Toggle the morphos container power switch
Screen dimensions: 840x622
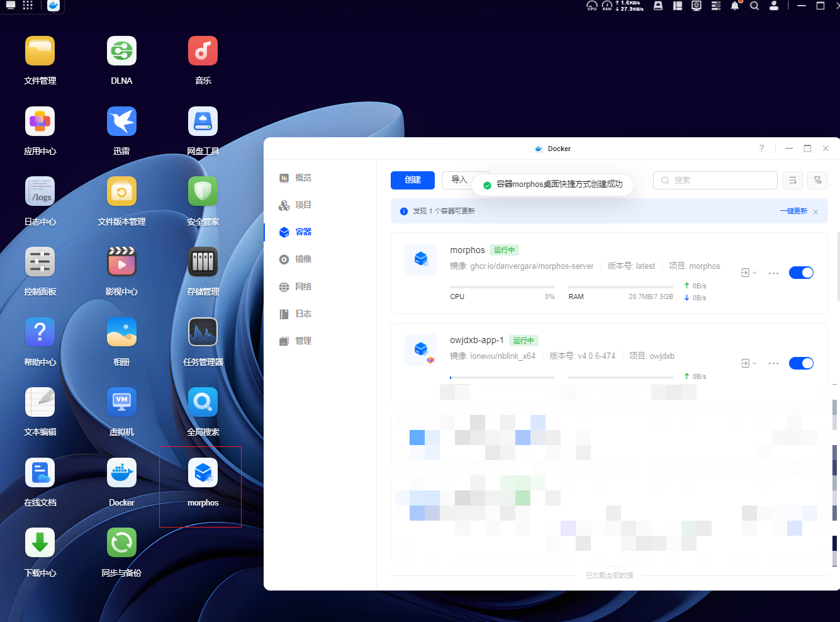pos(801,273)
